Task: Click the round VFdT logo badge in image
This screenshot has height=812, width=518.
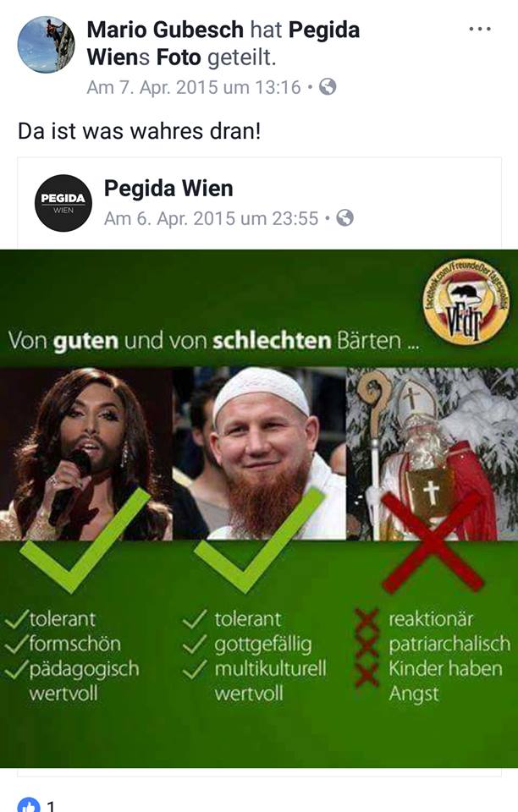Action: (x=466, y=303)
